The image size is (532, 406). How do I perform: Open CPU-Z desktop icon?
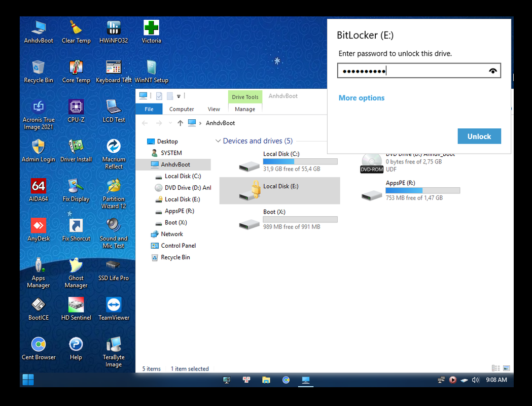pos(76,111)
